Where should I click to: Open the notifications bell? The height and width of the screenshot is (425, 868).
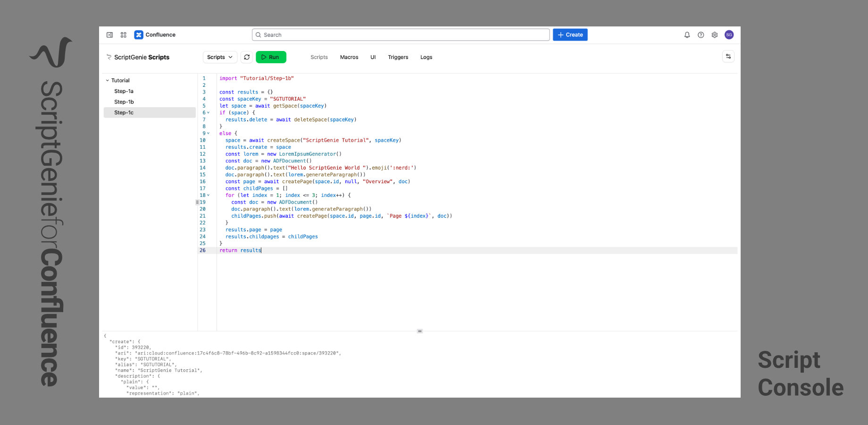tap(687, 35)
